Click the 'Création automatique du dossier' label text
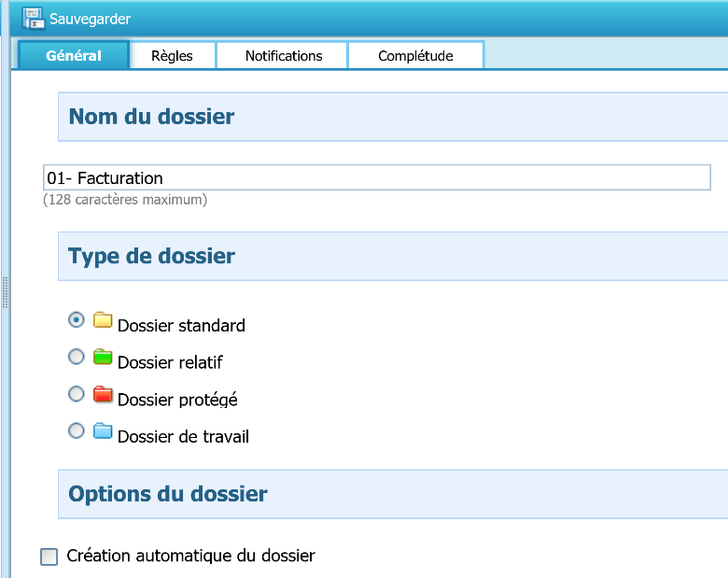 [x=190, y=556]
